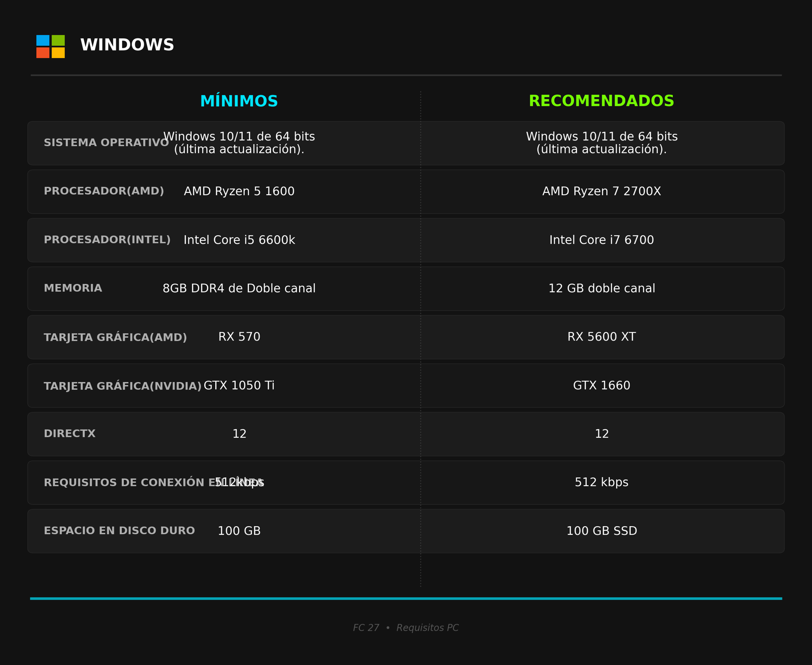Click the recommended DirectX 12 value

(602, 434)
